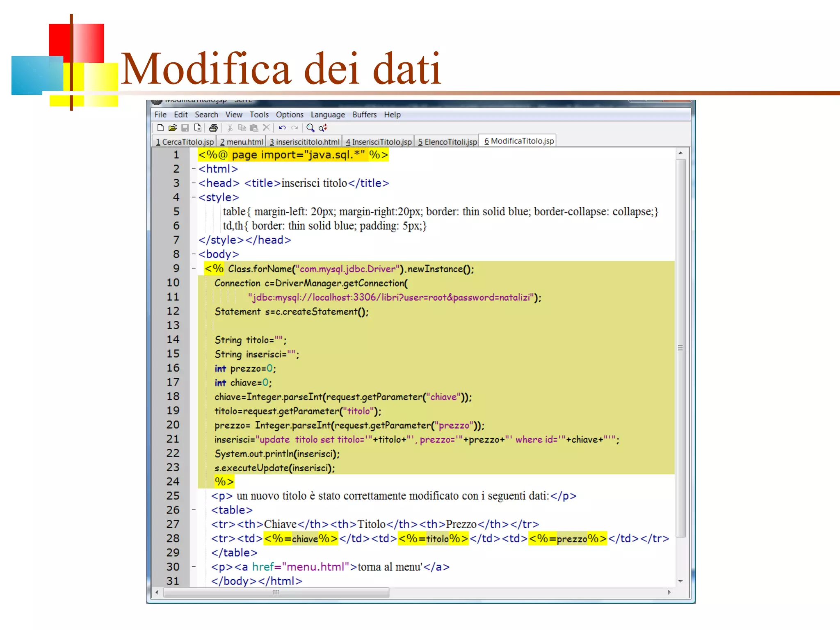840x630 pixels.
Task: Collapse the html fold on line 2
Action: click(194, 169)
